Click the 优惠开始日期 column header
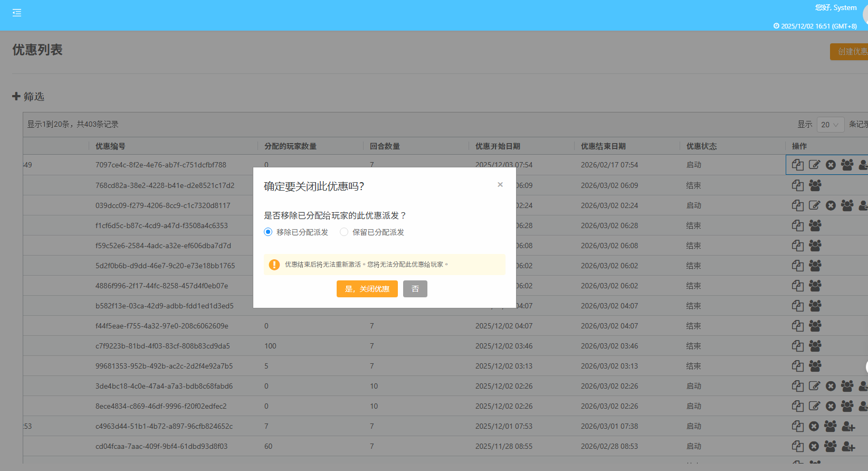Image resolution: width=868 pixels, height=471 pixels. pyautogui.click(x=497, y=146)
